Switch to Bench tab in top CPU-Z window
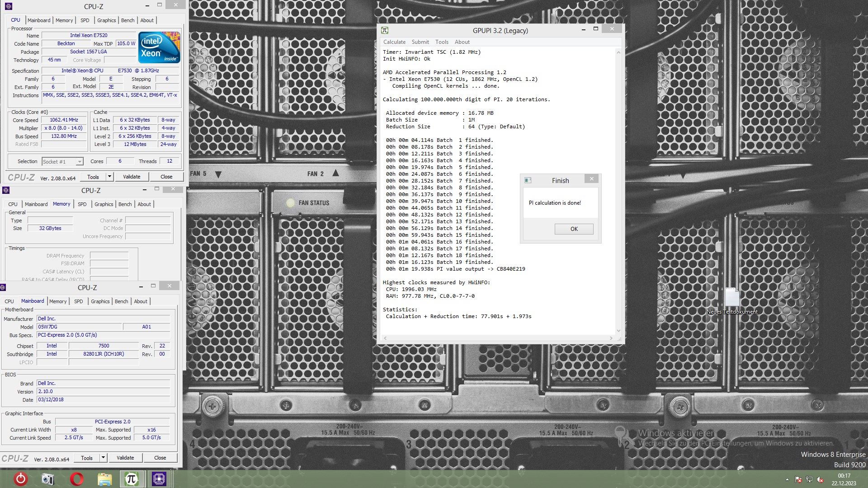This screenshot has width=868, height=488. point(128,20)
